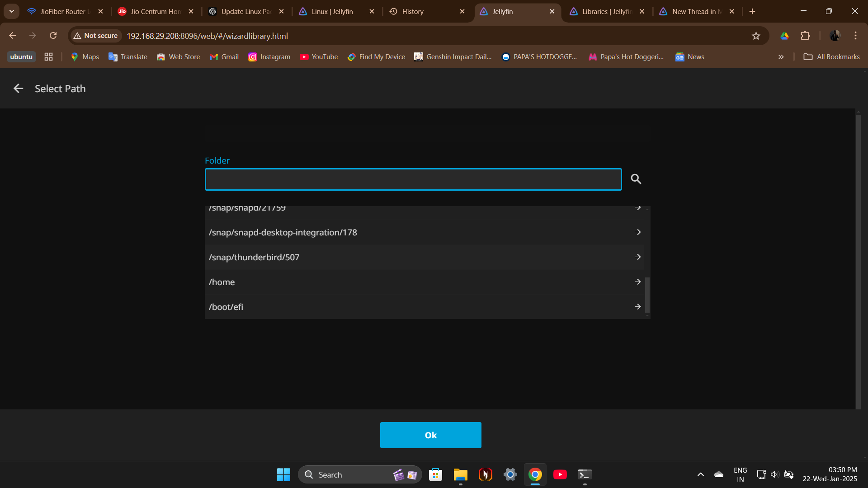Open Google Drive extension icon
The image size is (868, 488).
click(784, 36)
